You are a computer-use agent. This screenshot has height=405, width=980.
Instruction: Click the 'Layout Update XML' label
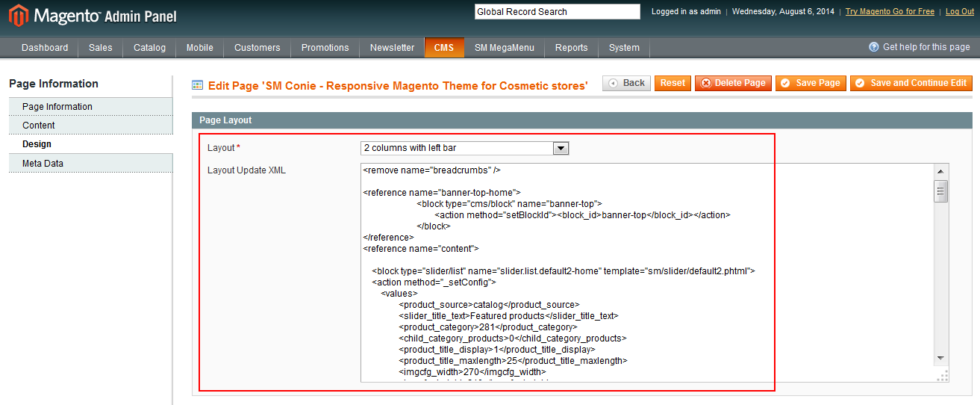click(x=246, y=170)
